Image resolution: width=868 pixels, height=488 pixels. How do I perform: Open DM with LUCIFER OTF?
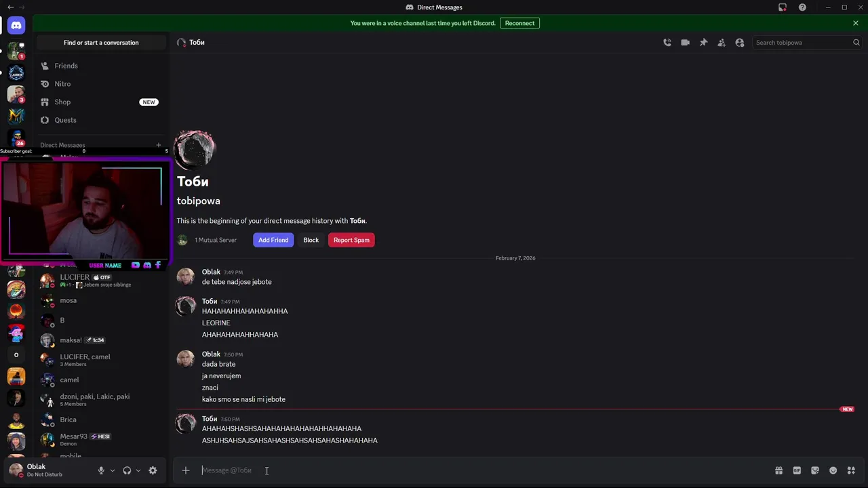pyautogui.click(x=101, y=281)
